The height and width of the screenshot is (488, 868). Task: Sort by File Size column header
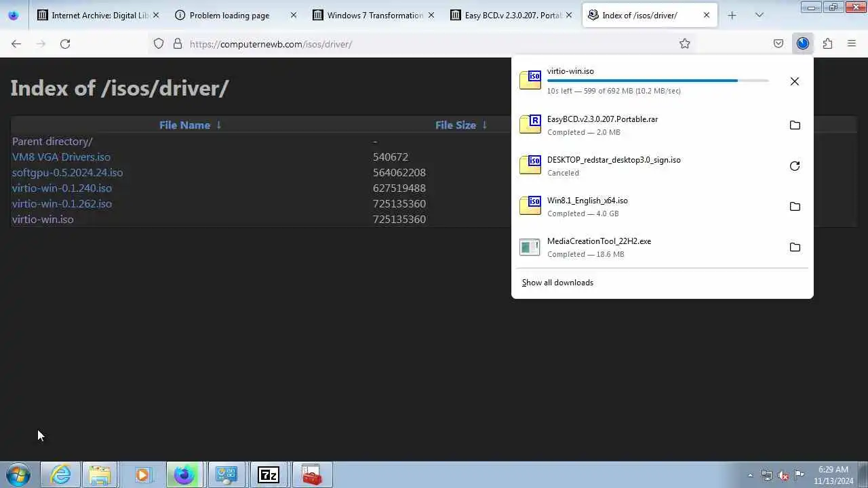click(456, 125)
